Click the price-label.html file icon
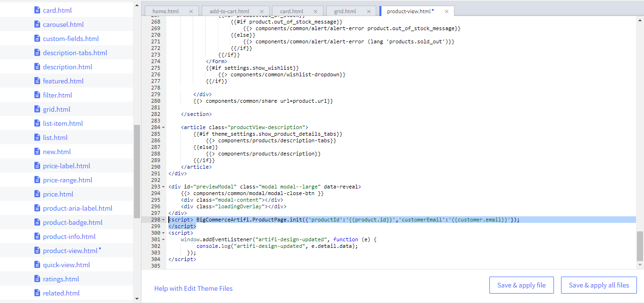This screenshot has width=644, height=303. [37, 165]
